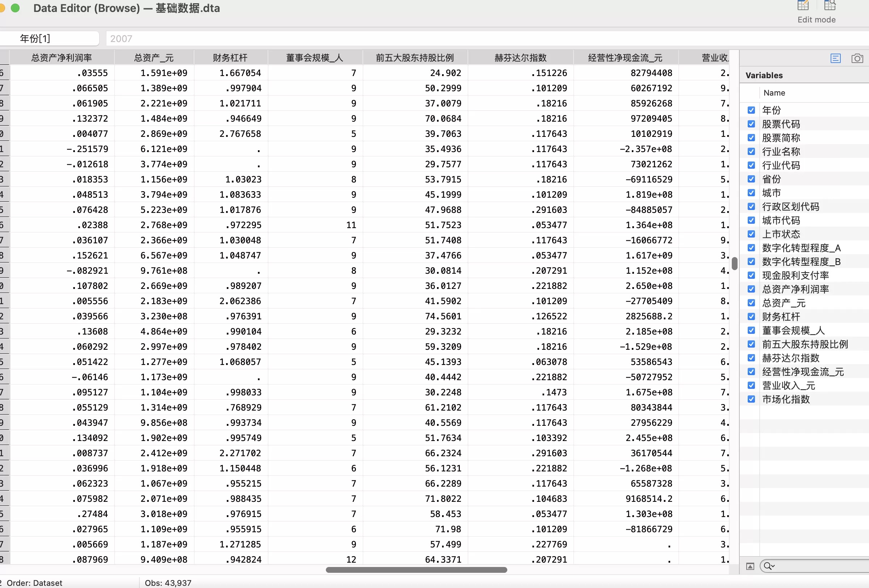Switch to Edit mode with pencil grid icon

[803, 5]
